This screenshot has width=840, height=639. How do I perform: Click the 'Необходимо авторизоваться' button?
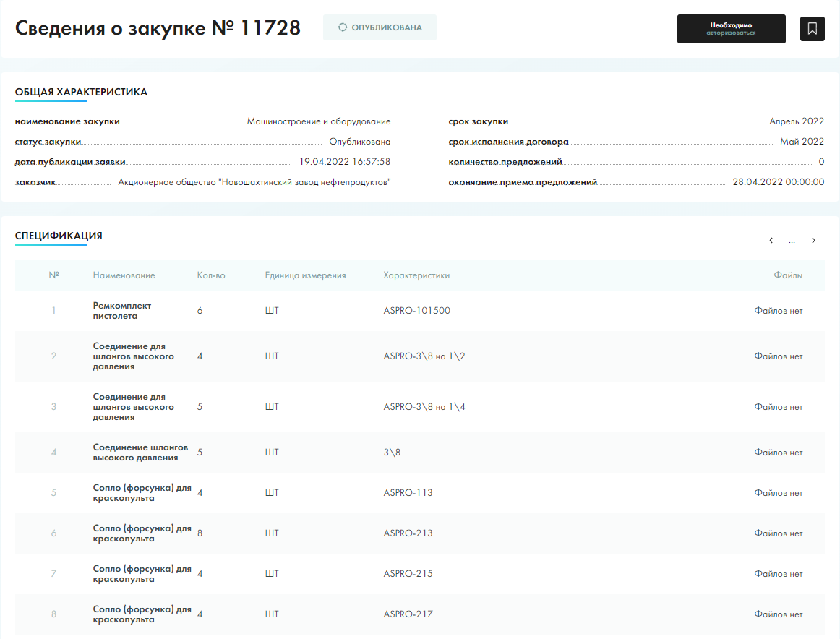click(732, 29)
